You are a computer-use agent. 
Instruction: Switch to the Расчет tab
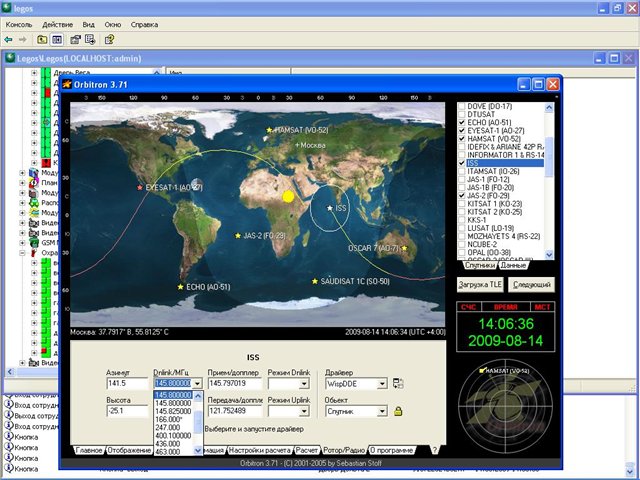pyautogui.click(x=307, y=450)
